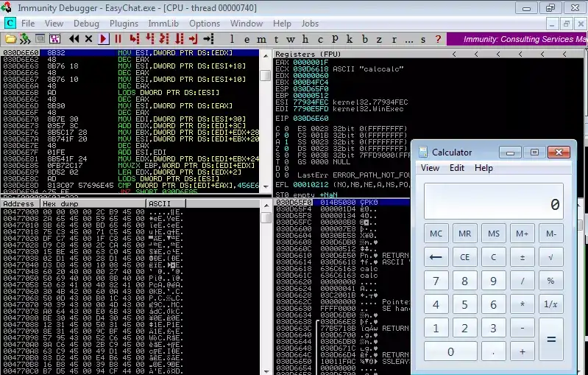Click Go to address black arrow icon
The image size is (588, 375).
(208, 38)
